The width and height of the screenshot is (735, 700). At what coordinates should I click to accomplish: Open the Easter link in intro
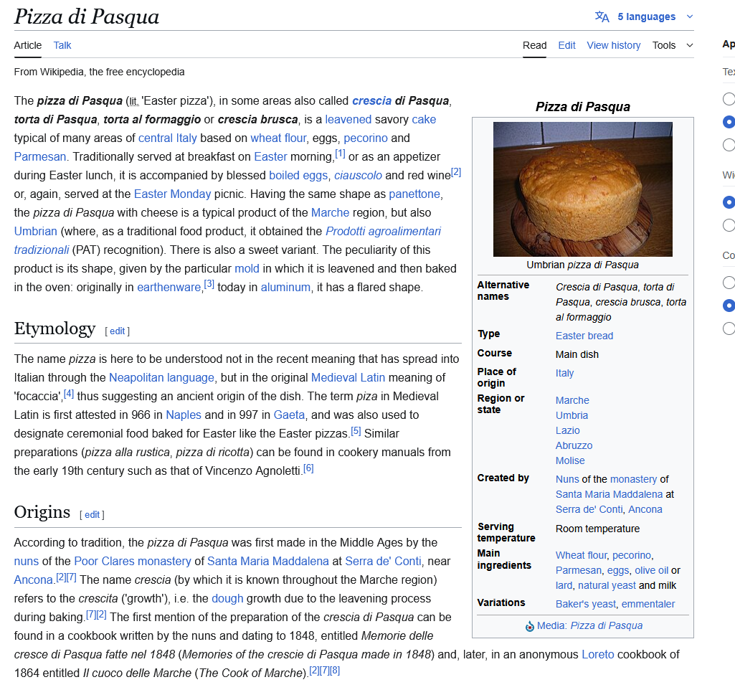(270, 156)
